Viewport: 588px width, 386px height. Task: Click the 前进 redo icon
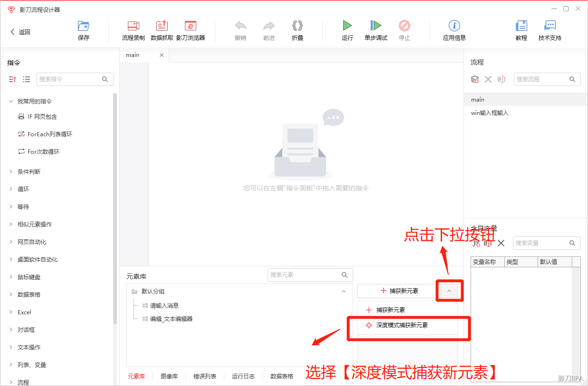[269, 26]
